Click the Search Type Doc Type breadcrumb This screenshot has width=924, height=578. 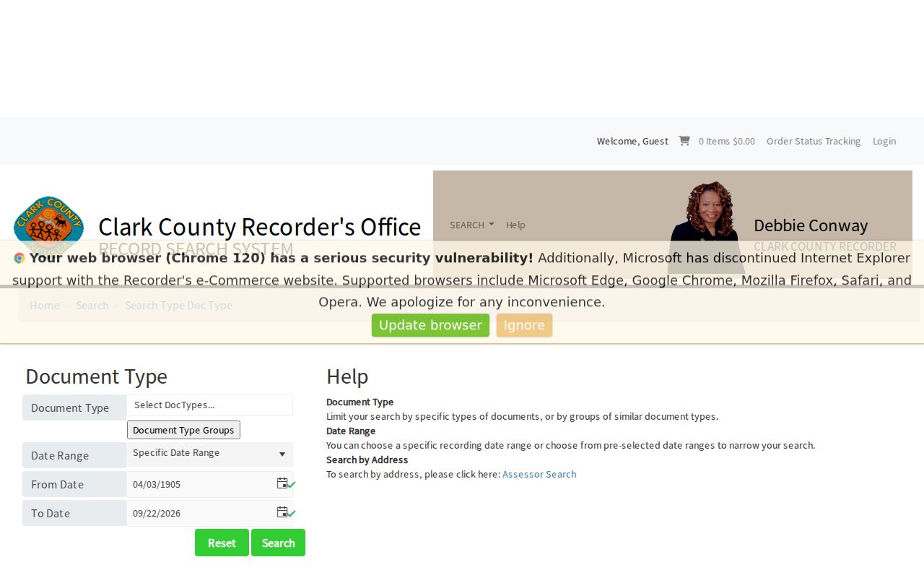click(x=178, y=305)
